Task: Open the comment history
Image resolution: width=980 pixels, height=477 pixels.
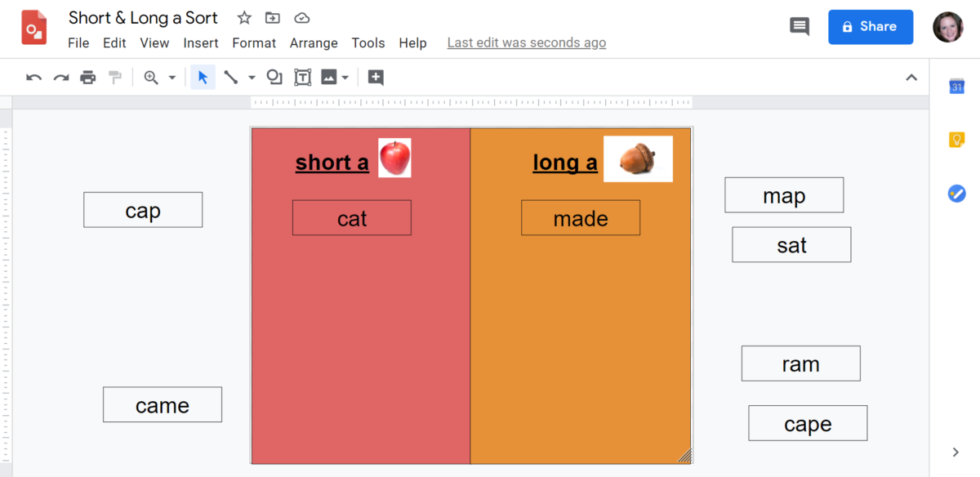Action: click(x=800, y=27)
